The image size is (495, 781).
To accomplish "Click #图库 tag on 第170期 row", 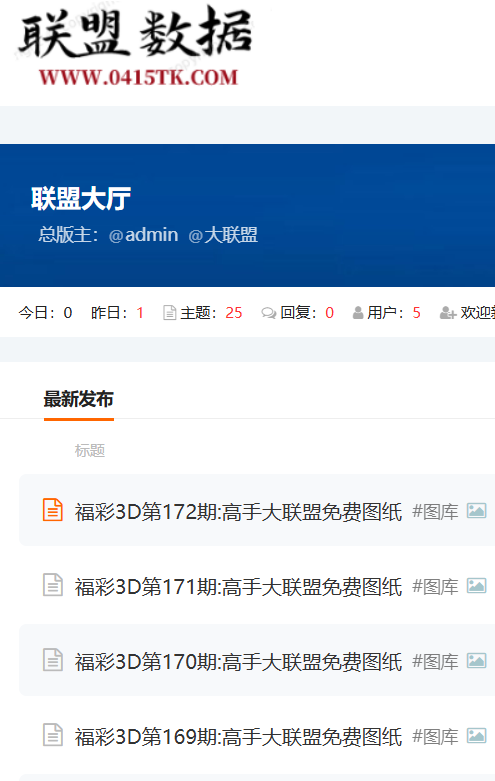I will pos(435,662).
